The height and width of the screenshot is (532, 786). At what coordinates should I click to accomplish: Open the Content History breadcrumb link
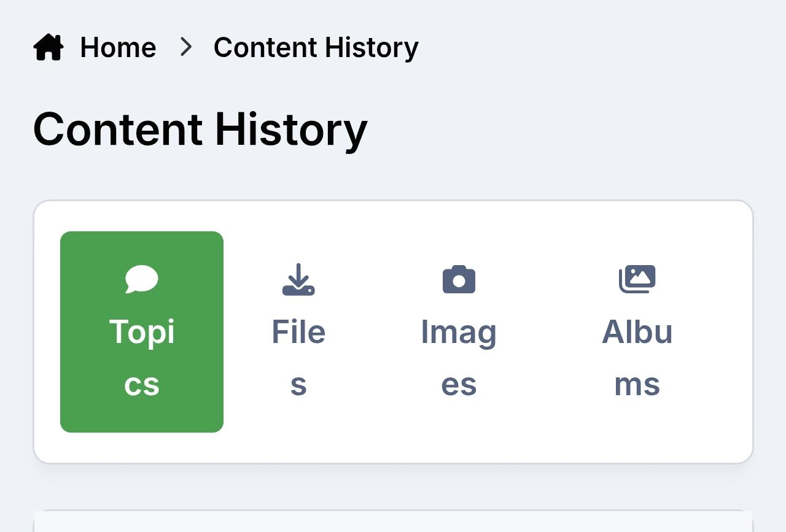click(316, 47)
